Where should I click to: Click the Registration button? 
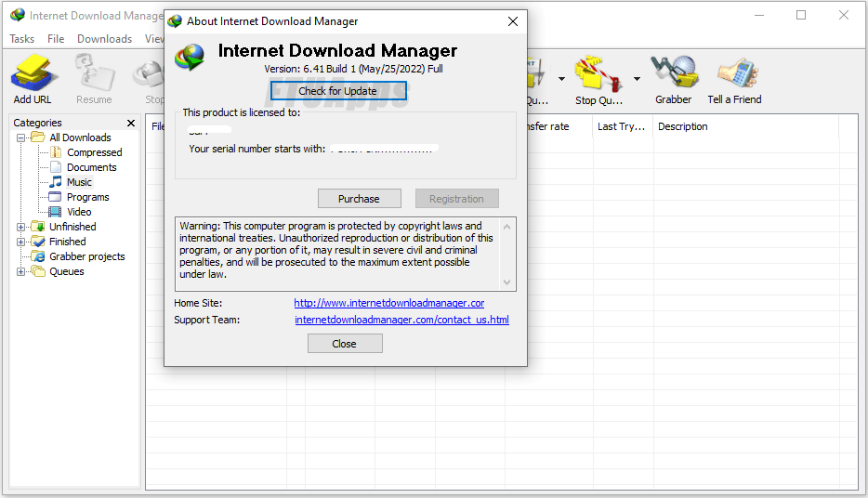pos(456,199)
